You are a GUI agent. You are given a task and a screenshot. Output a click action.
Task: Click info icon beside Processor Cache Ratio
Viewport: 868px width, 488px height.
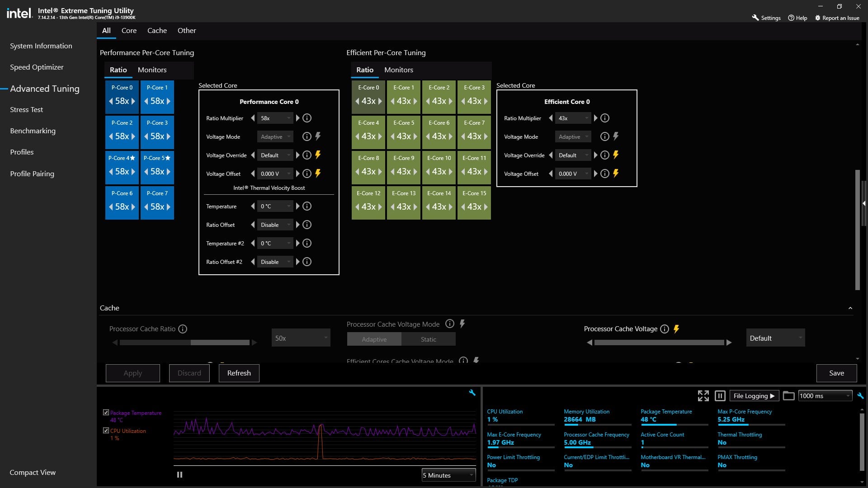(183, 329)
